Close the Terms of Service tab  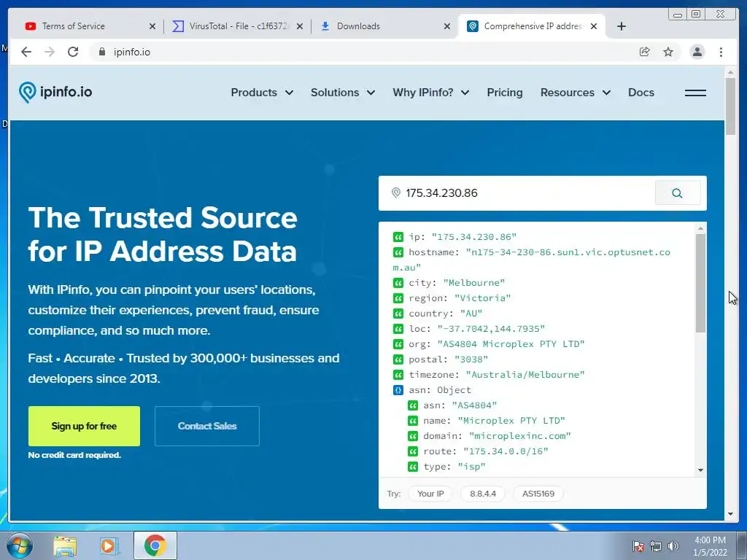tap(152, 26)
